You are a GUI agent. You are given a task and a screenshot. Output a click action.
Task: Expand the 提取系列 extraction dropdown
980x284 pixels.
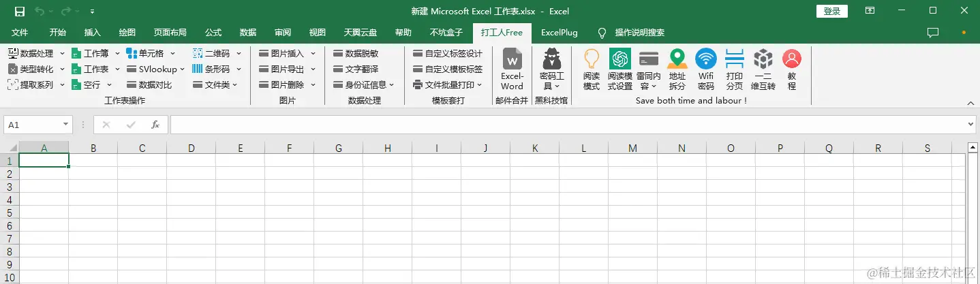(x=37, y=84)
